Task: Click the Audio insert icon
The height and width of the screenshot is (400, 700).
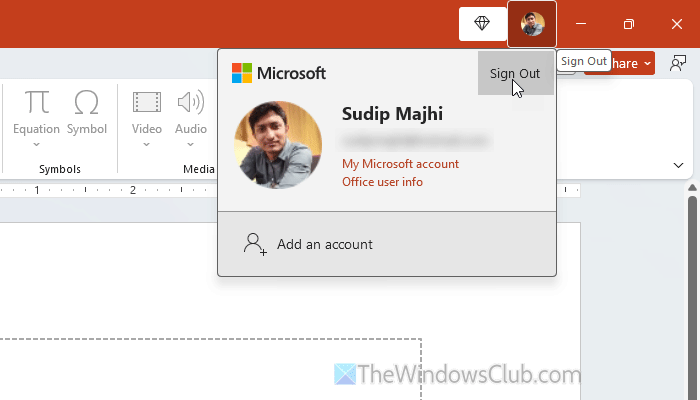Action: (x=191, y=102)
